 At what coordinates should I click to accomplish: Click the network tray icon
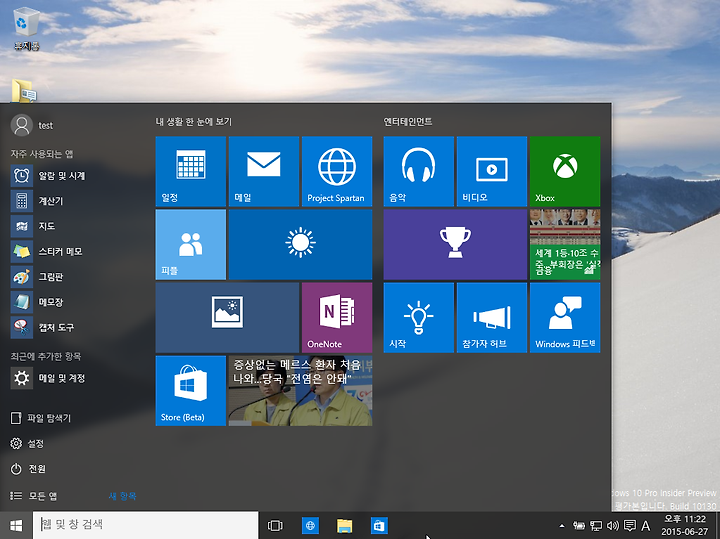596,526
